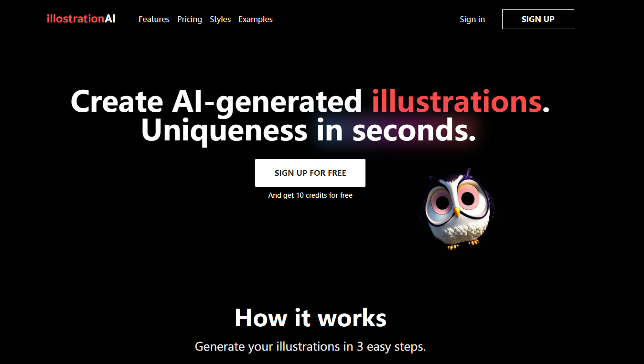Click 'Generate your illustrations in 3 easy steps' text
Screen dimensions: 644x364
310,346
